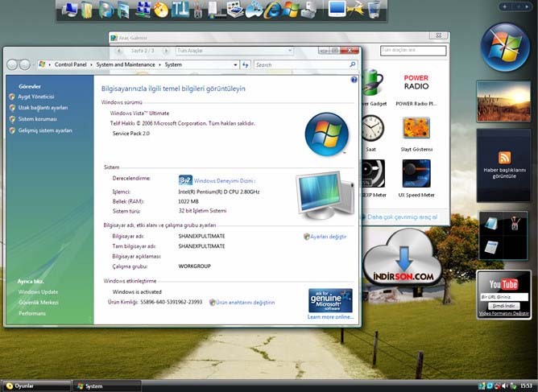The width and height of the screenshot is (538, 392).
Task: Open the Tüm Araçlar dropdown in Araç Galerisi
Action: (x=234, y=51)
